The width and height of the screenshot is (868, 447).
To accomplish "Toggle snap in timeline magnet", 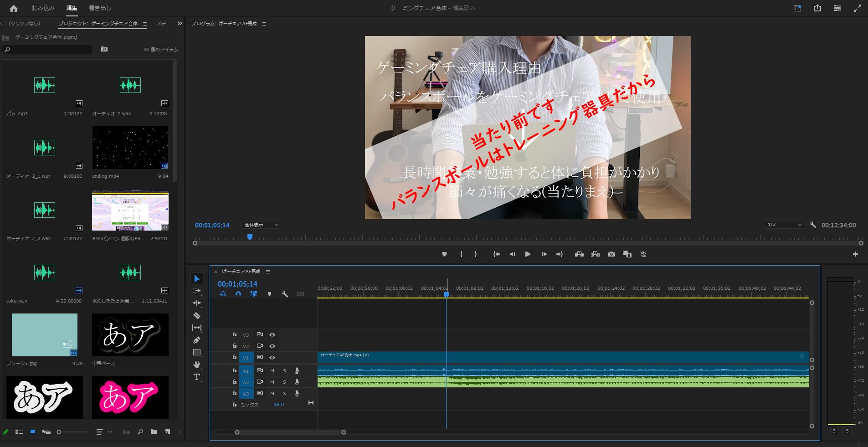I will coord(238,294).
